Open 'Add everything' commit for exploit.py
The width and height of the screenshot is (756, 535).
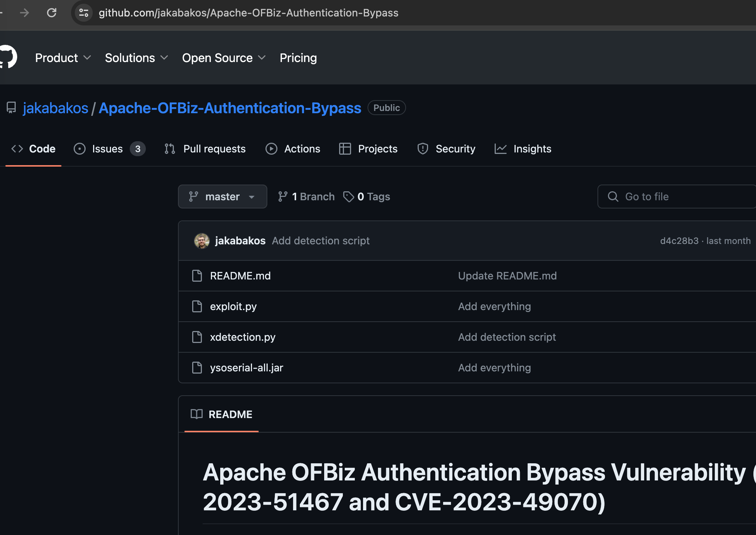(494, 306)
